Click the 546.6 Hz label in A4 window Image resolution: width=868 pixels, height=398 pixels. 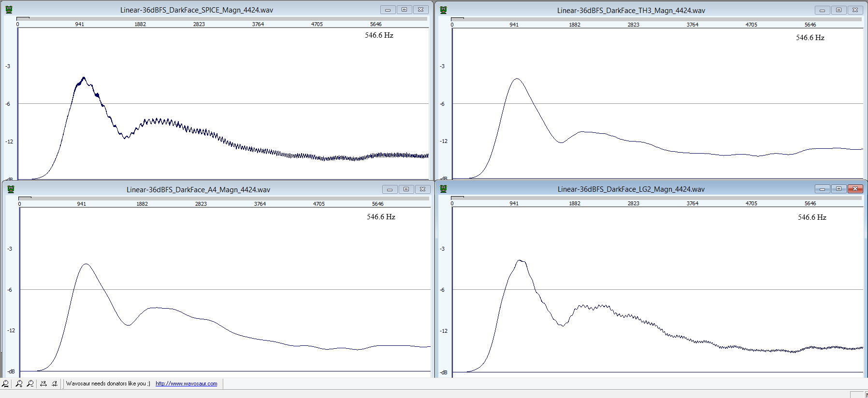click(381, 217)
